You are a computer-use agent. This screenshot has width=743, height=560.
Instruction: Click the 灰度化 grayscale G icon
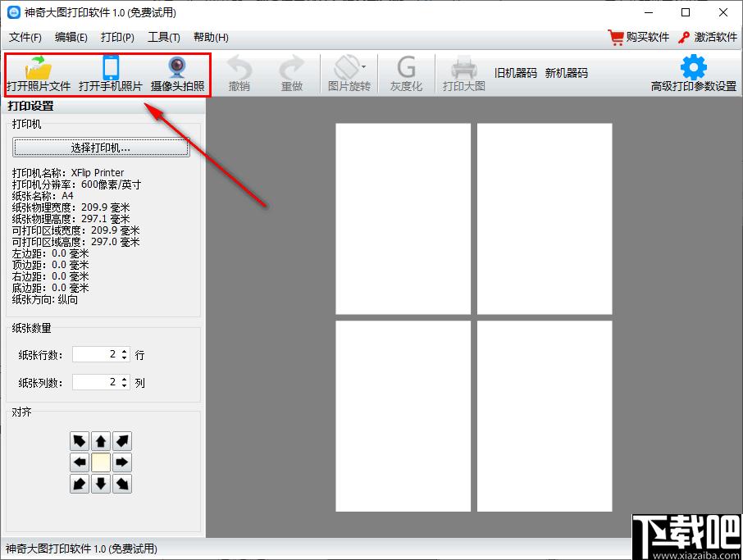coord(406,67)
